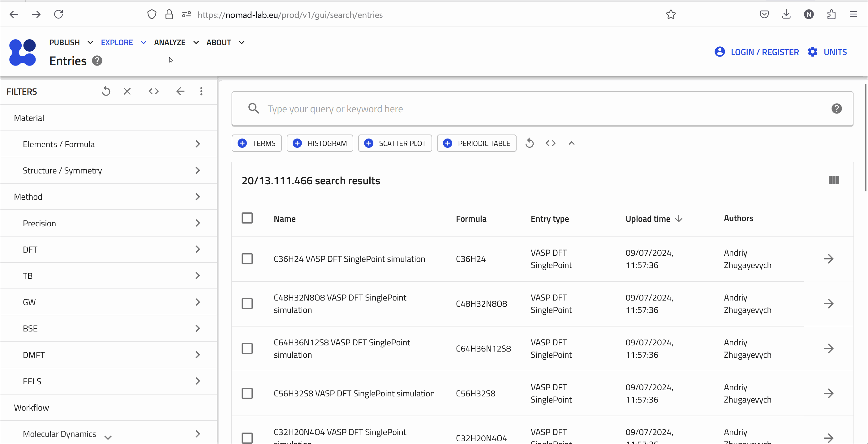
Task: Open the filter source code view icon
Action: point(154,91)
